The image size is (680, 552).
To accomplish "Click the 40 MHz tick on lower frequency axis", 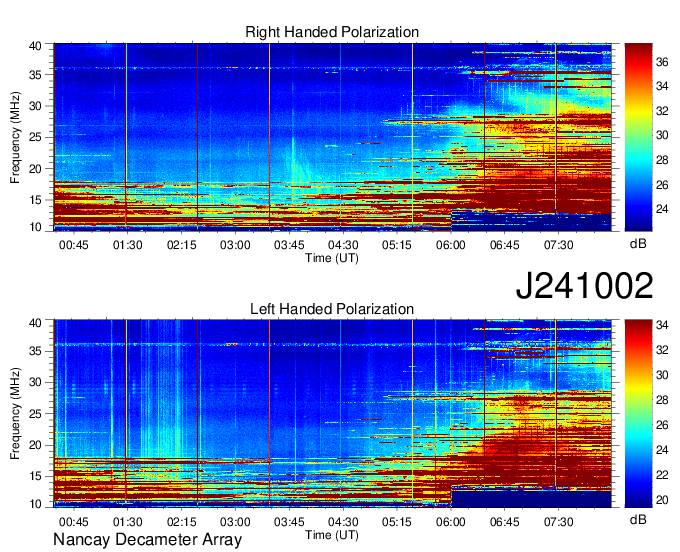I will (35, 323).
